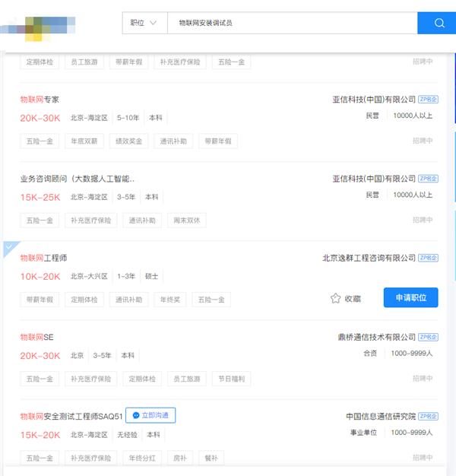Click salary 20K-30K of 物联网专家
456x476 pixels.
(40, 118)
